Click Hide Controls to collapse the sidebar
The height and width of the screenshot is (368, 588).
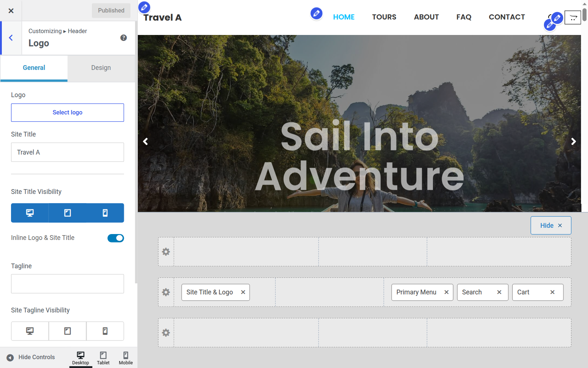click(31, 357)
